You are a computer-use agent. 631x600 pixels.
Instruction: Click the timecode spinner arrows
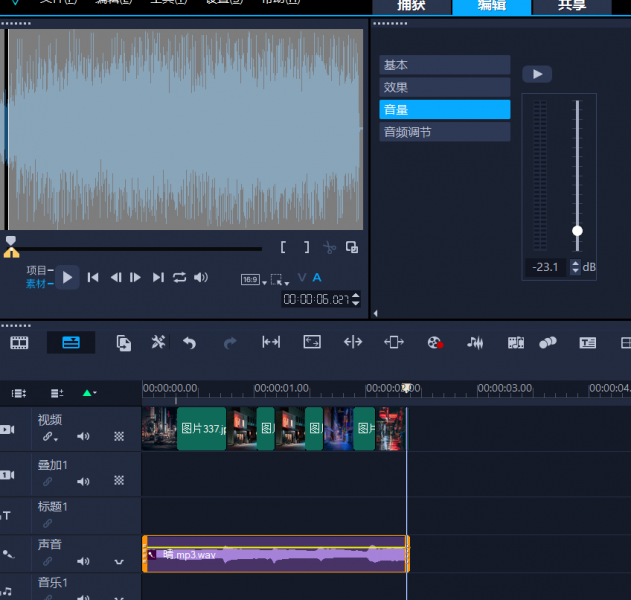[355, 299]
